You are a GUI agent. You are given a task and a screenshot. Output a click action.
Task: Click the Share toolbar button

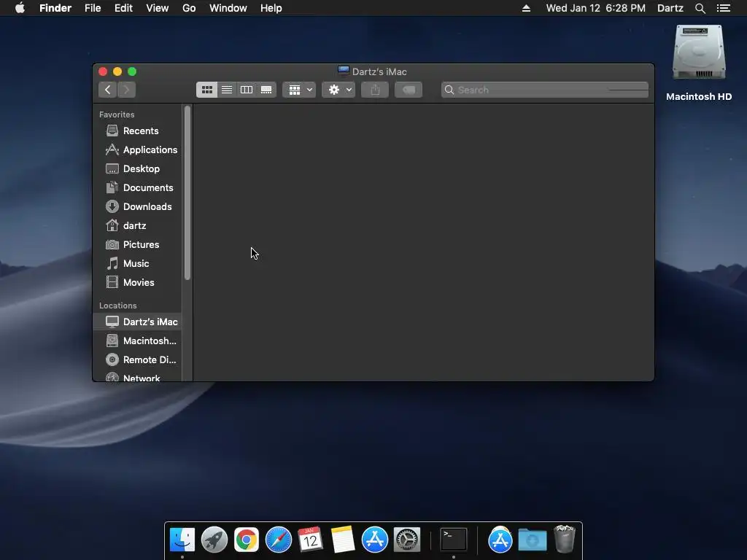pos(375,90)
